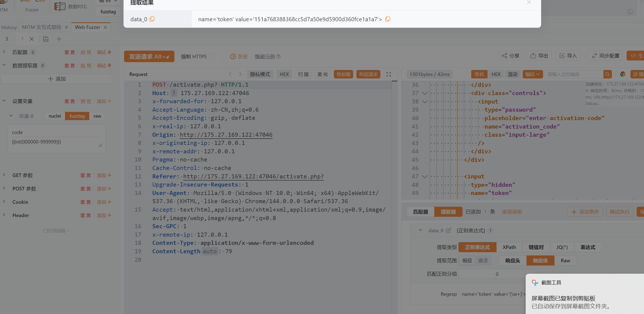The width and height of the screenshot is (644, 314).
Task: Go to previous request arrow
Action: point(230,74)
